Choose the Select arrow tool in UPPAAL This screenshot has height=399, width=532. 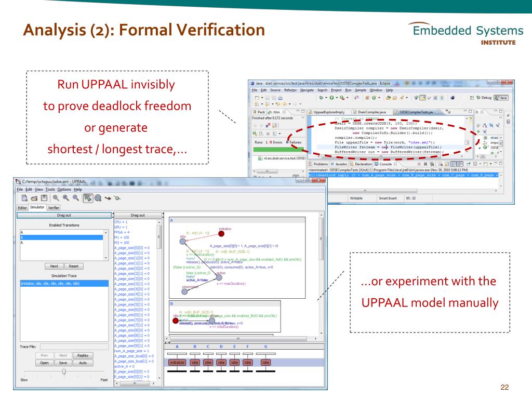pos(88,198)
